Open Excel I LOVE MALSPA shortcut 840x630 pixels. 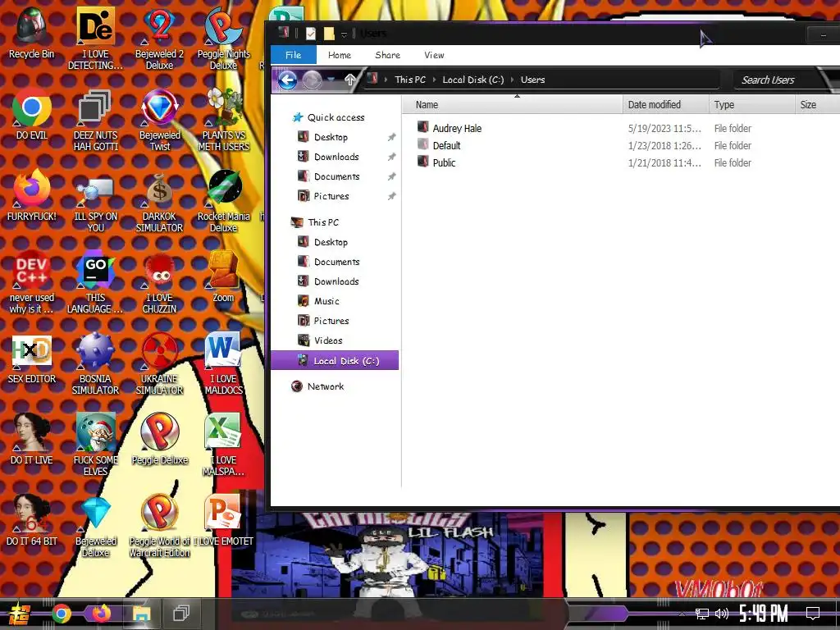[223, 445]
